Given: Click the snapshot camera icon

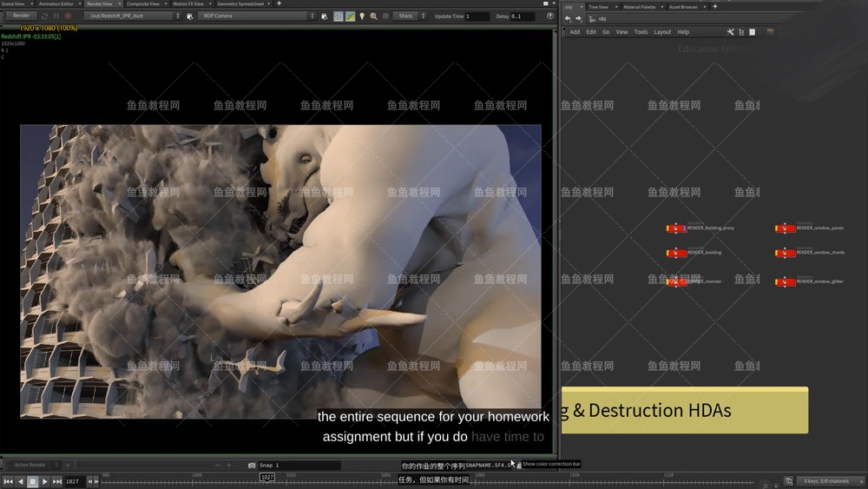Looking at the screenshot, I should [252, 466].
